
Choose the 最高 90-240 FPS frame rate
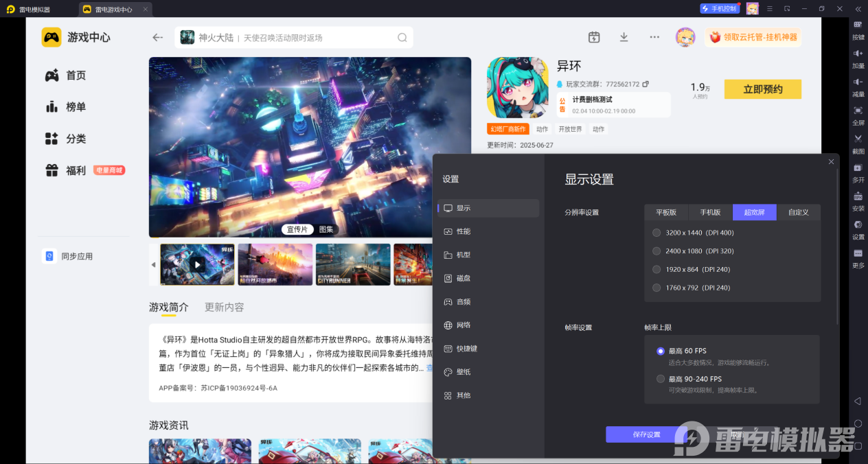tap(661, 379)
